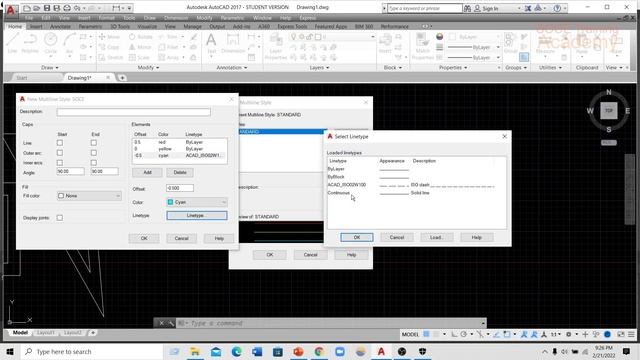Viewport: 640px width, 360px height.
Task: Click the Offset value field
Action: pos(180,188)
